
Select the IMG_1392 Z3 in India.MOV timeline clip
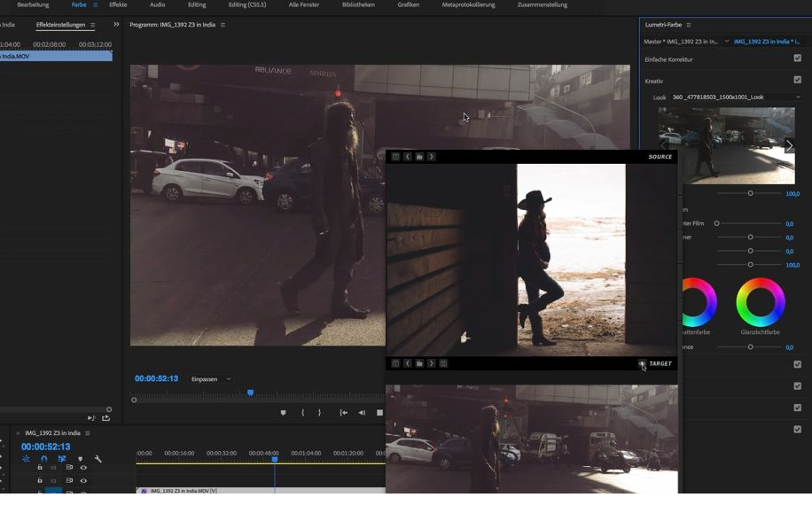[x=261, y=490]
